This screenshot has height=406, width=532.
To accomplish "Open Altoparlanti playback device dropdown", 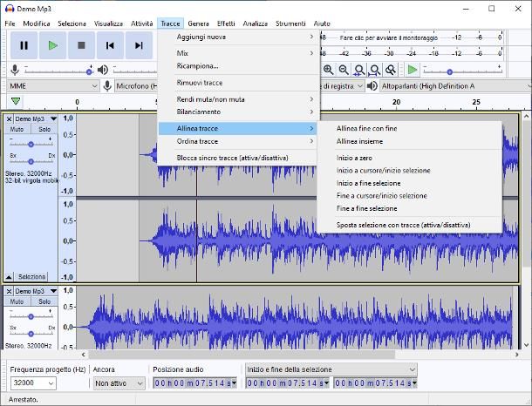I will pos(455,86).
